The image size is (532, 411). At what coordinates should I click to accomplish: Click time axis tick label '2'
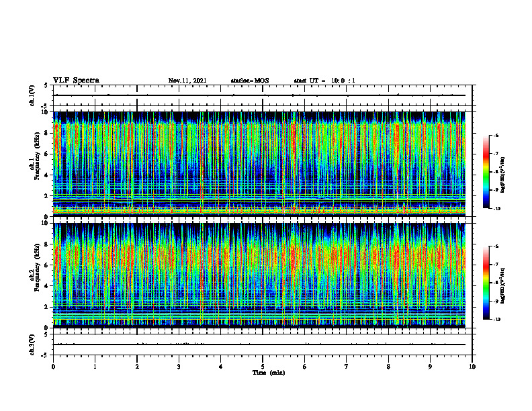(137, 367)
